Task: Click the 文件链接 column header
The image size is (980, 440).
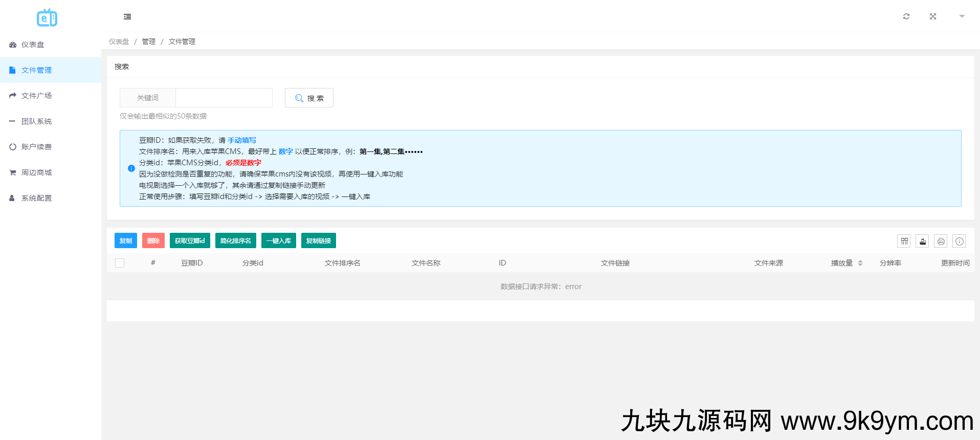Action: click(615, 263)
